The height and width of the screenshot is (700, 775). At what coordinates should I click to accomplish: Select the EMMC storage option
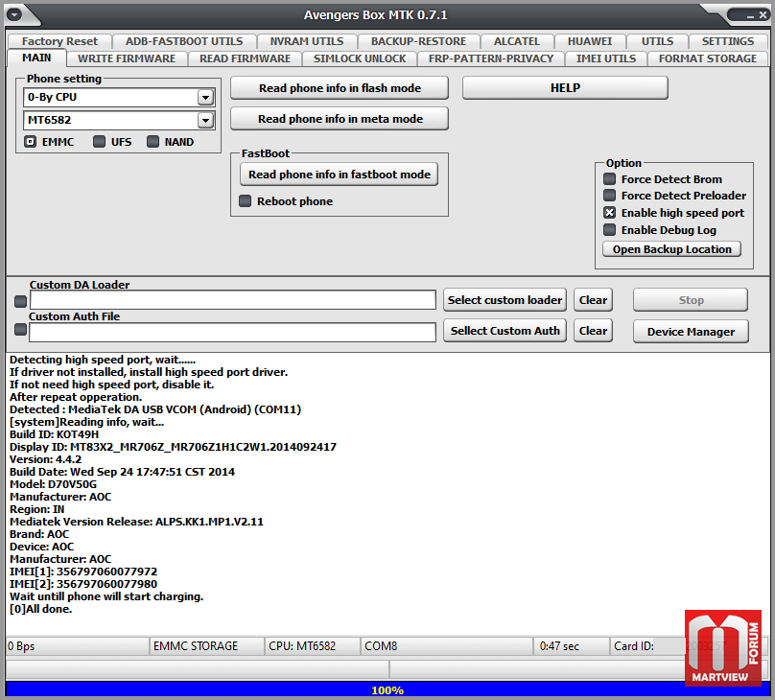tap(30, 142)
